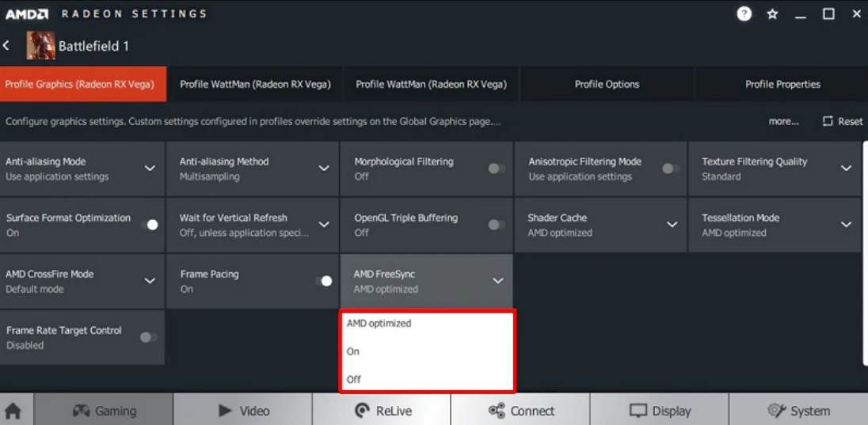This screenshot has height=425, width=868.
Task: Close the Radeon Settings window
Action: pyautogui.click(x=856, y=14)
